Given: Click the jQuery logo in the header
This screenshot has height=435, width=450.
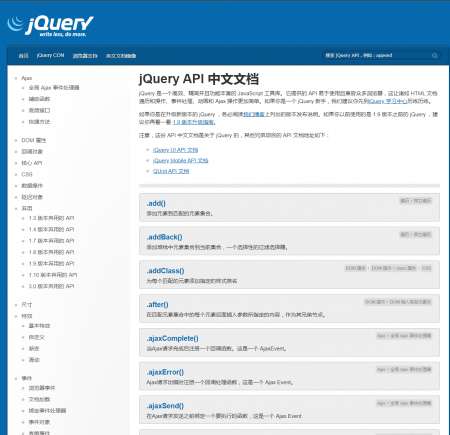Looking at the screenshot, I should [50, 26].
